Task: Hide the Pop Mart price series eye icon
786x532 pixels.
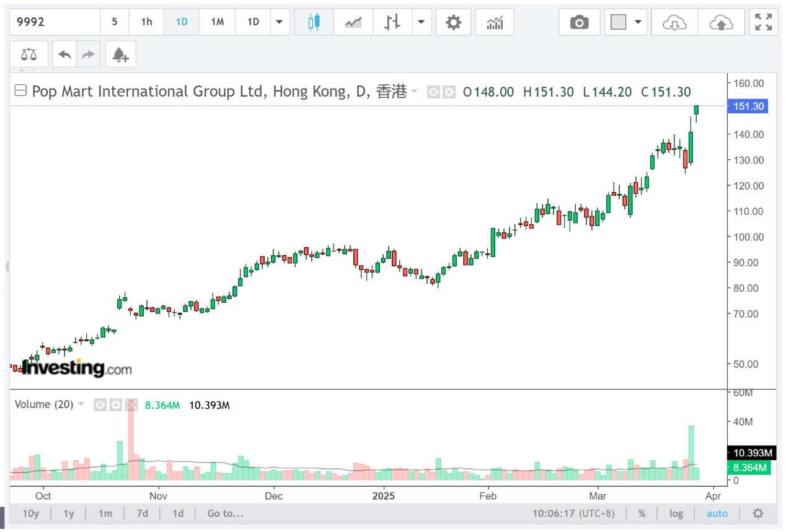Action: coord(434,92)
